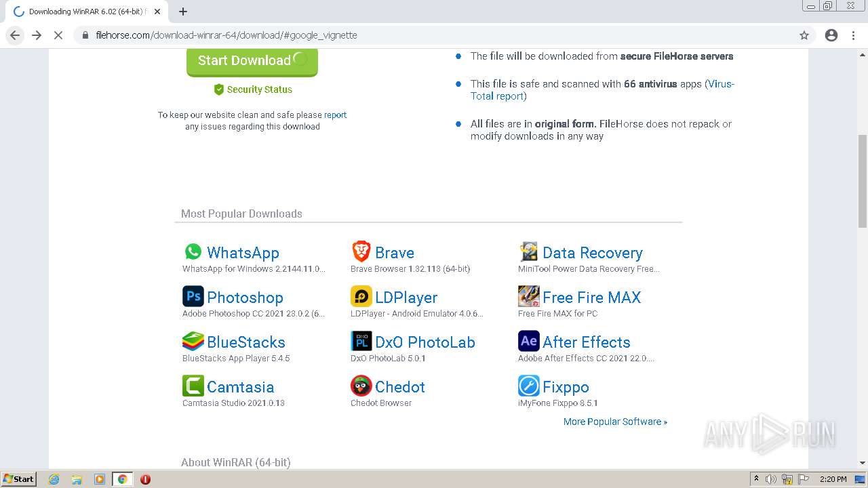This screenshot has height=488, width=868.
Task: Go back using the browser back arrow
Action: tap(15, 35)
